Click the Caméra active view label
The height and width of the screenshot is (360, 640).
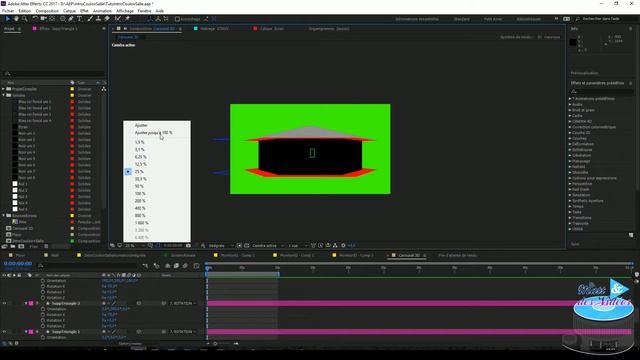point(123,45)
